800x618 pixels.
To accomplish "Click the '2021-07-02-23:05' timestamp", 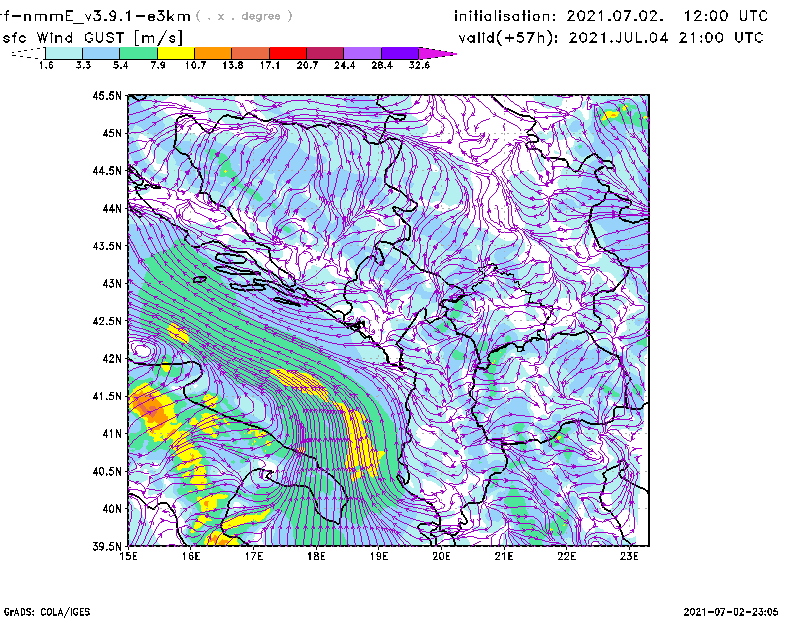I will tap(731, 612).
